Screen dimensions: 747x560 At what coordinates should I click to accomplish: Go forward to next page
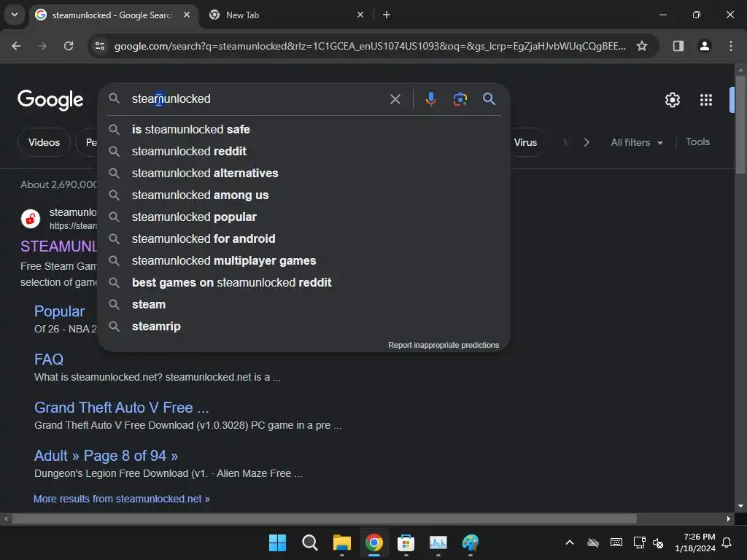pos(42,46)
